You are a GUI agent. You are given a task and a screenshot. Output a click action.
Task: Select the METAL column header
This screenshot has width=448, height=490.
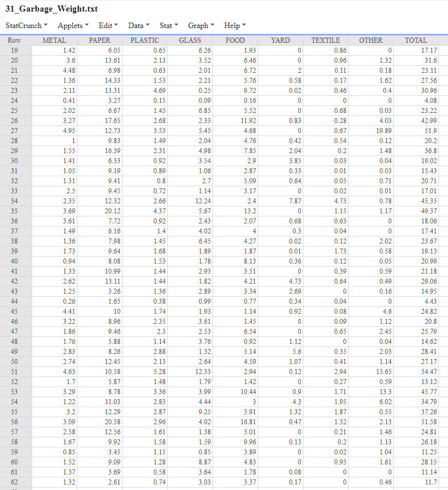click(x=55, y=40)
